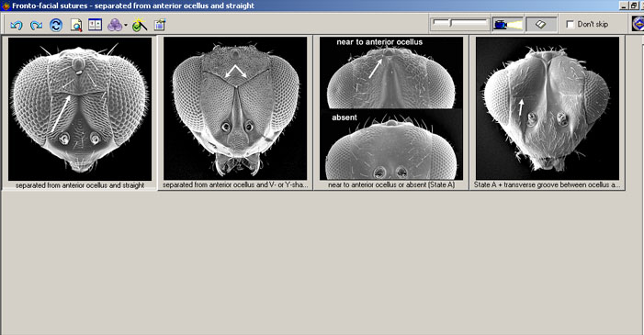Click the open book icon button

[541, 25]
